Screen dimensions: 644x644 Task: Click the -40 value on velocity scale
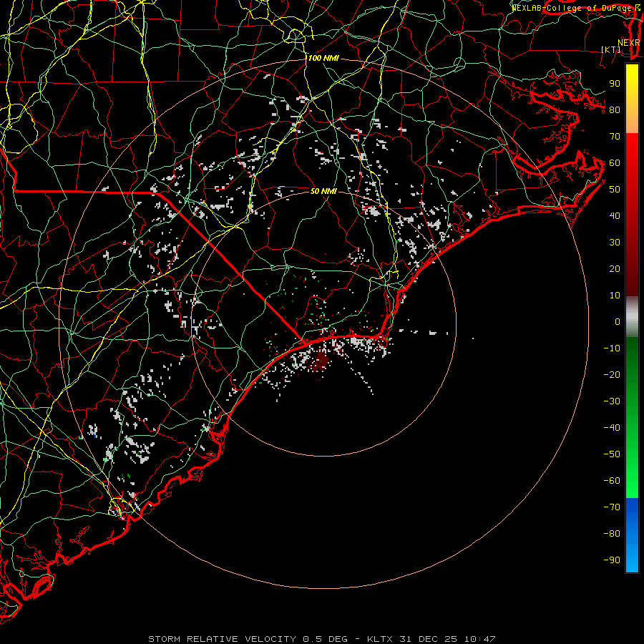[x=612, y=428]
